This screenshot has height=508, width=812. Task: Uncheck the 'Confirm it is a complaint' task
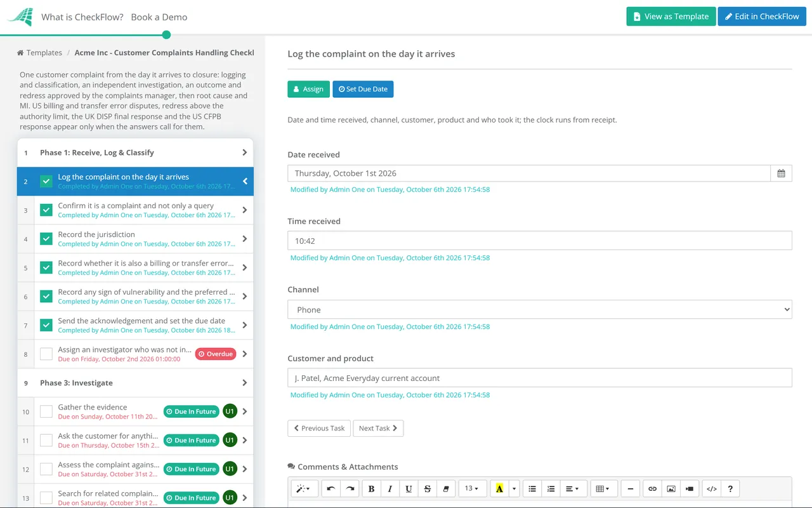click(x=46, y=210)
